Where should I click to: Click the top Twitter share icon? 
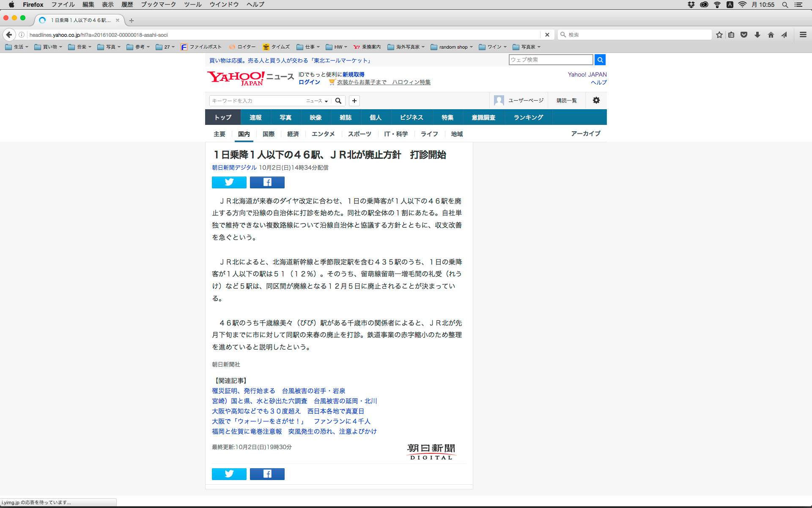click(229, 182)
